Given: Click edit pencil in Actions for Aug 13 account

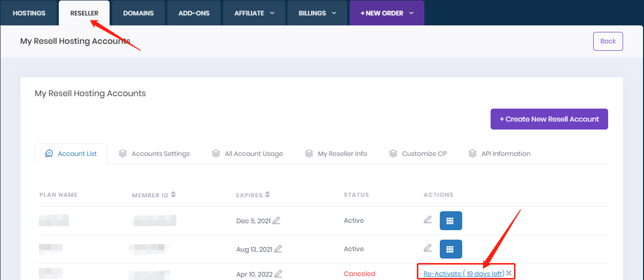Looking at the screenshot, I should pos(427,248).
